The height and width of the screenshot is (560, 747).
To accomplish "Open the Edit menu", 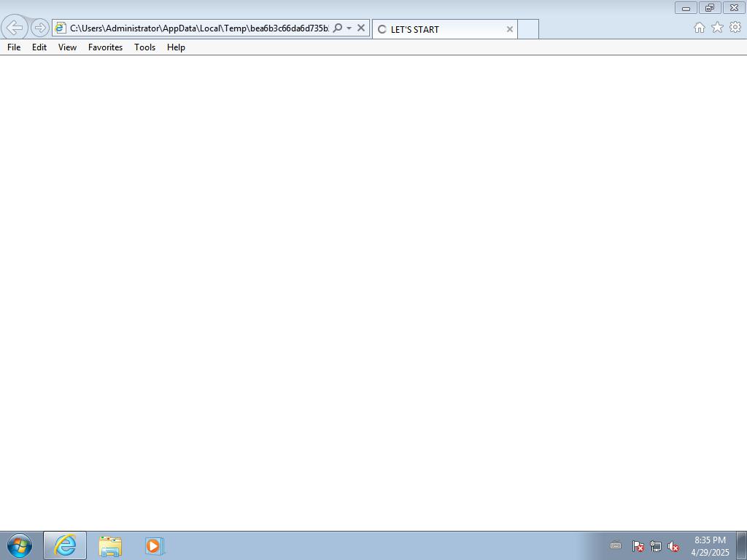I will click(39, 47).
